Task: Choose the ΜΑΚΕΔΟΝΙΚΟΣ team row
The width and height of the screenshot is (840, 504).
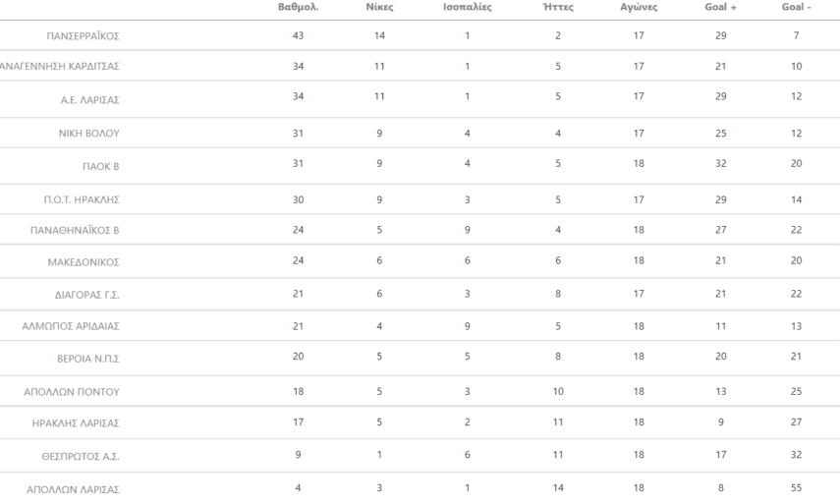Action: [89, 263]
